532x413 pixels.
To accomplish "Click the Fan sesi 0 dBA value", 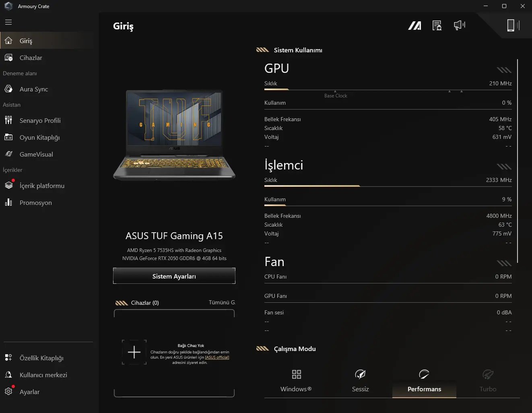I will pyautogui.click(x=504, y=312).
